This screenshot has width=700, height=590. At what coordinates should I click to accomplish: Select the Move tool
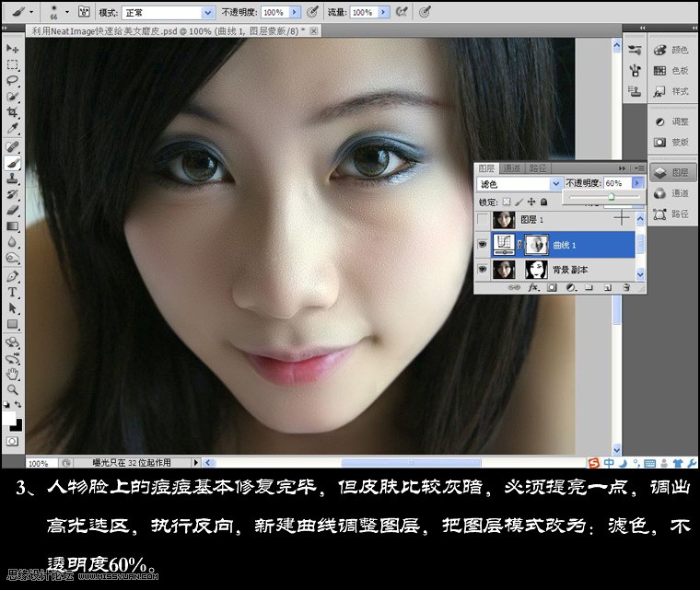coord(12,48)
